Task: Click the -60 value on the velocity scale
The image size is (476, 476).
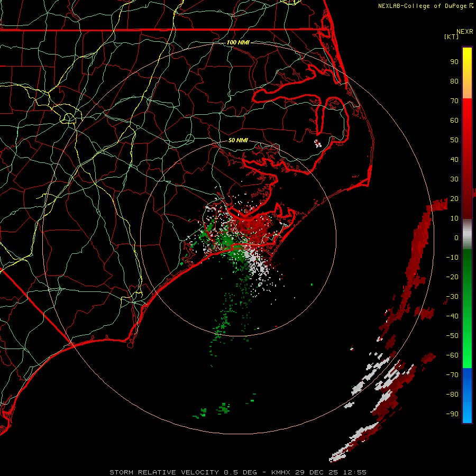Action: pyautogui.click(x=452, y=355)
